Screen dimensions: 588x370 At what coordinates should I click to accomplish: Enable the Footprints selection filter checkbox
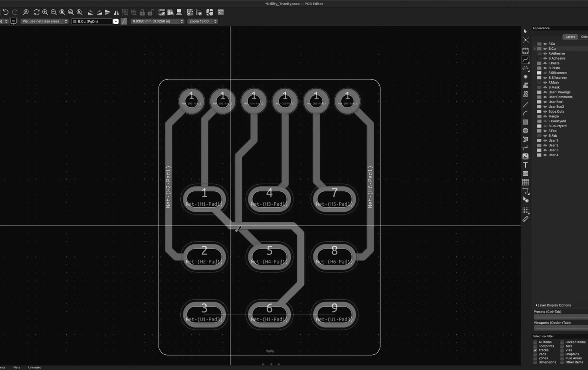click(535, 346)
